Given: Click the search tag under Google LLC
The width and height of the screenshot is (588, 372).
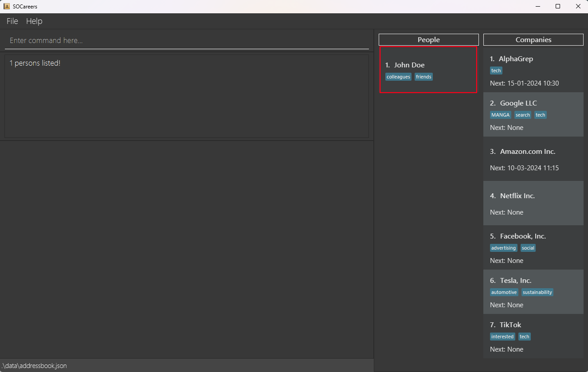Looking at the screenshot, I should (x=522, y=115).
